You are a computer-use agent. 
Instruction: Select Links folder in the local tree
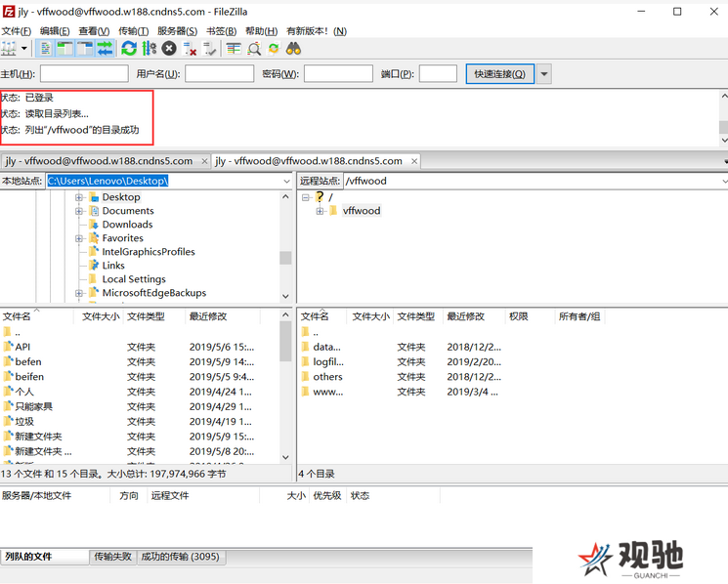tap(113, 266)
